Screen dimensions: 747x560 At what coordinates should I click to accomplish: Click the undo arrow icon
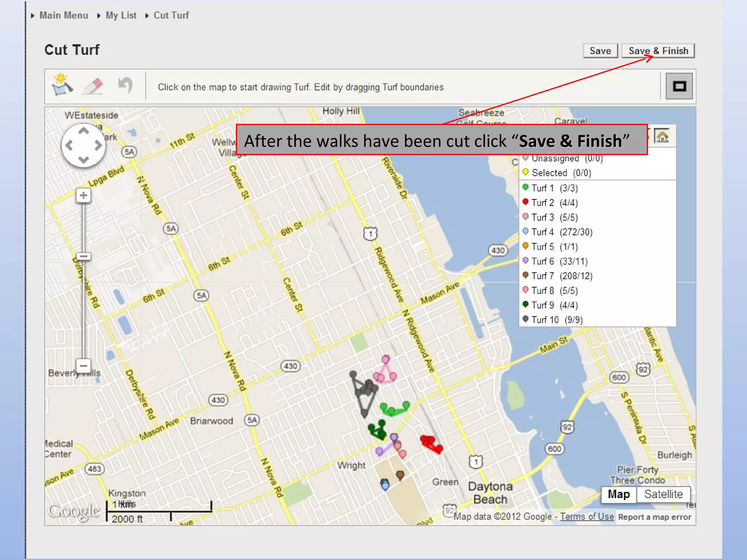[x=125, y=86]
